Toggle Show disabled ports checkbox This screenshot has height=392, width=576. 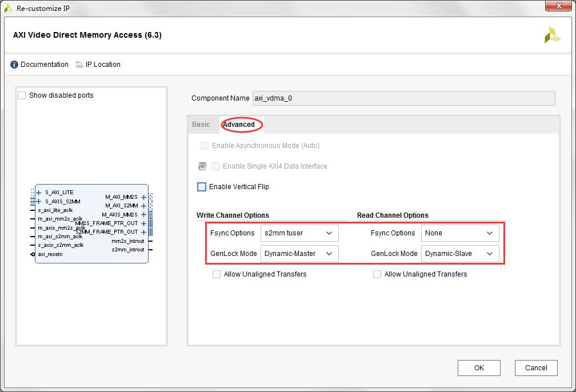click(x=22, y=95)
